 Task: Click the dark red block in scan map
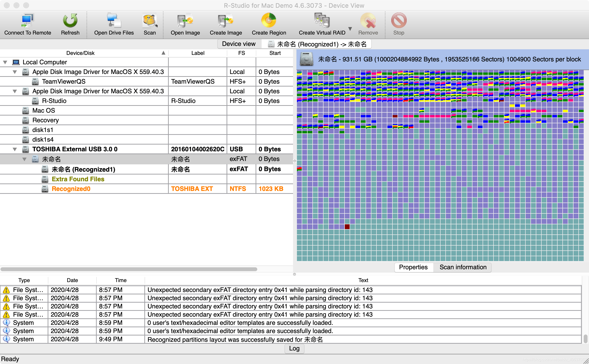[x=347, y=226]
